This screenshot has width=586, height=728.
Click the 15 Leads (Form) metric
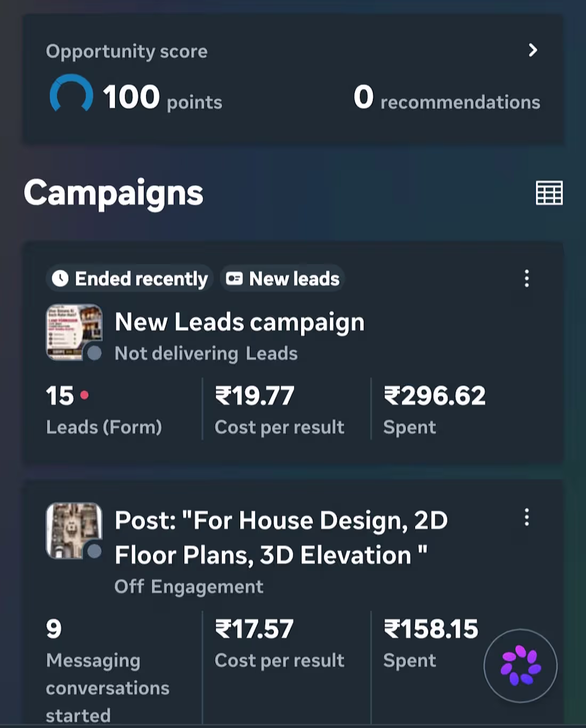pos(104,410)
